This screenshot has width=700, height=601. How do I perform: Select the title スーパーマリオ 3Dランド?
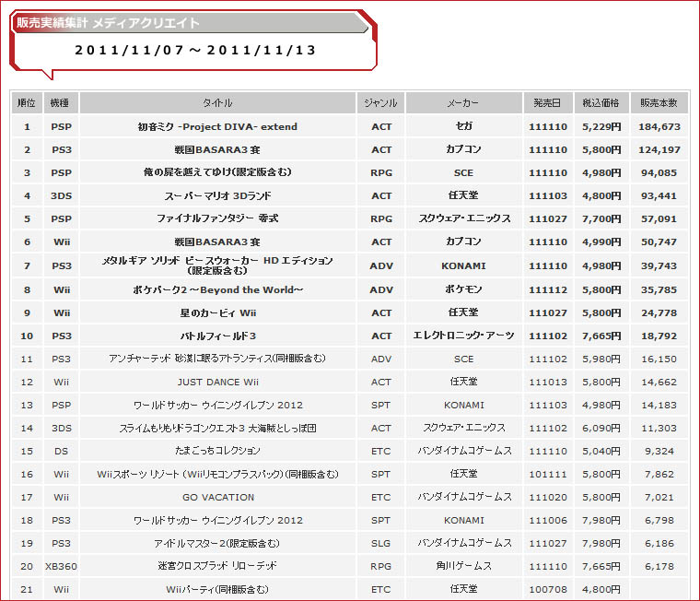217,195
